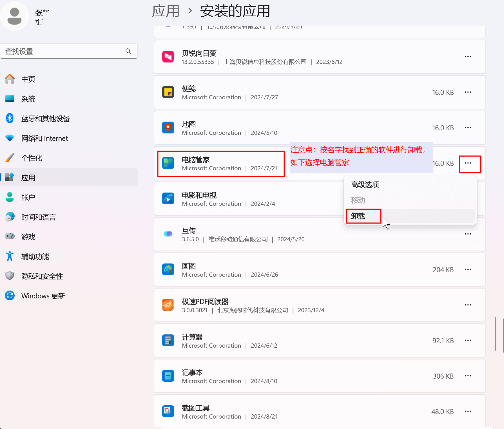Click the 电影和电视 app name
Image resolution: width=504 pixels, height=429 pixels.
(199, 195)
